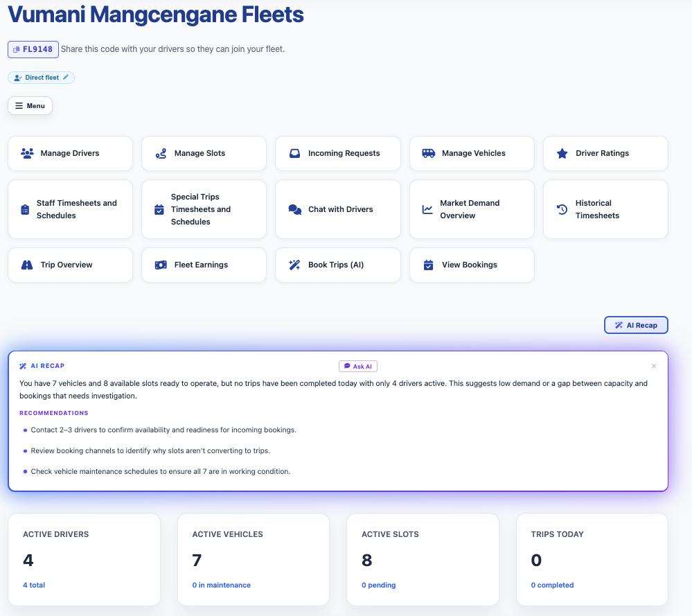692x616 pixels.
Task: Click the hamburger icon in Menu button
Action: (19, 106)
